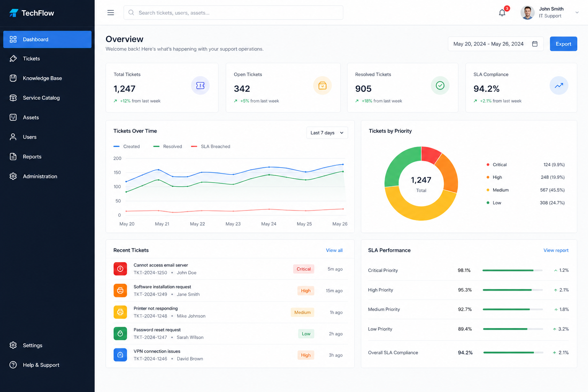Viewport: 588px width, 392px height.
Task: Toggle the Created series in chart legend
Action: click(x=127, y=147)
